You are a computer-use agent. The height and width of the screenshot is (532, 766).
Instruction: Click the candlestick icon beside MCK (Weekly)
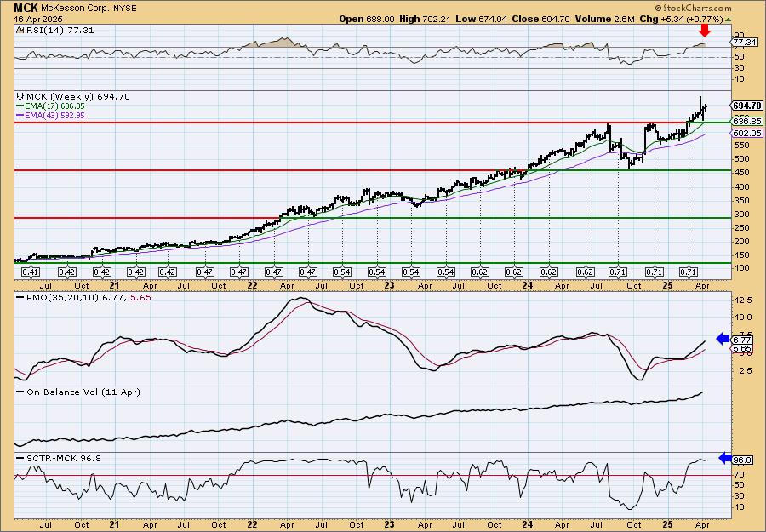[20, 97]
